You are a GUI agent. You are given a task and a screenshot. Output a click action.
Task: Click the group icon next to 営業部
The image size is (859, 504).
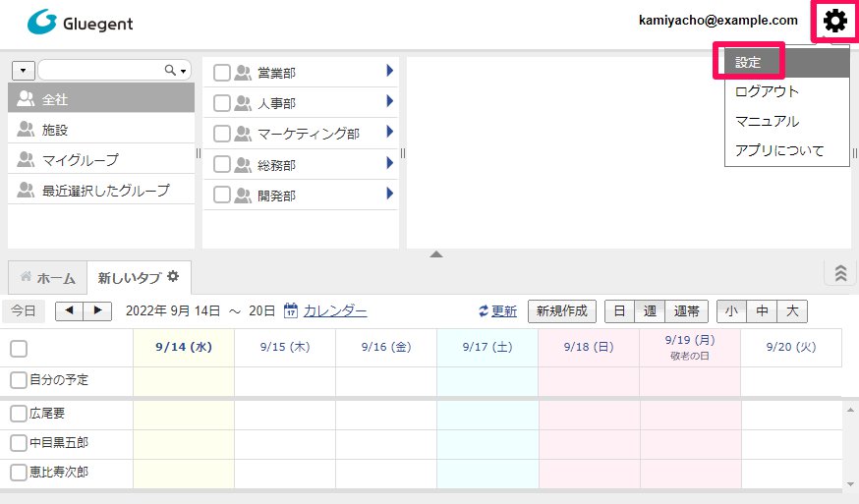tap(243, 73)
